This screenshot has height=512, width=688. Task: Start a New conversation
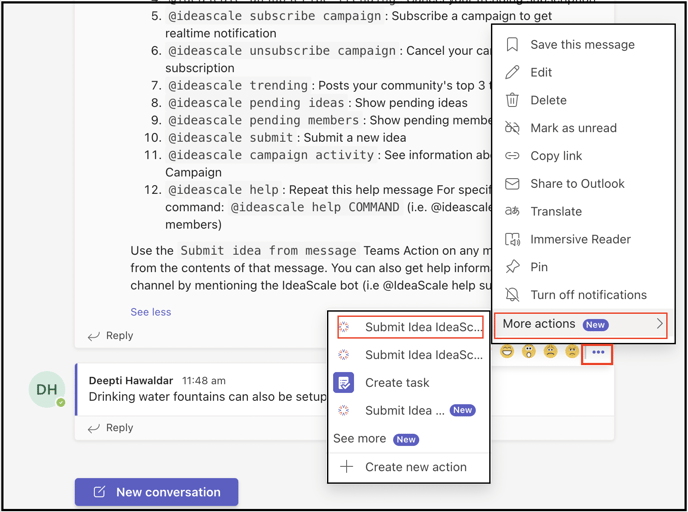[x=157, y=492]
